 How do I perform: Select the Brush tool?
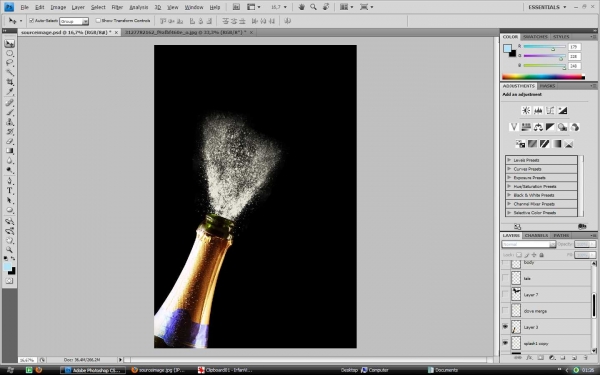click(x=10, y=112)
